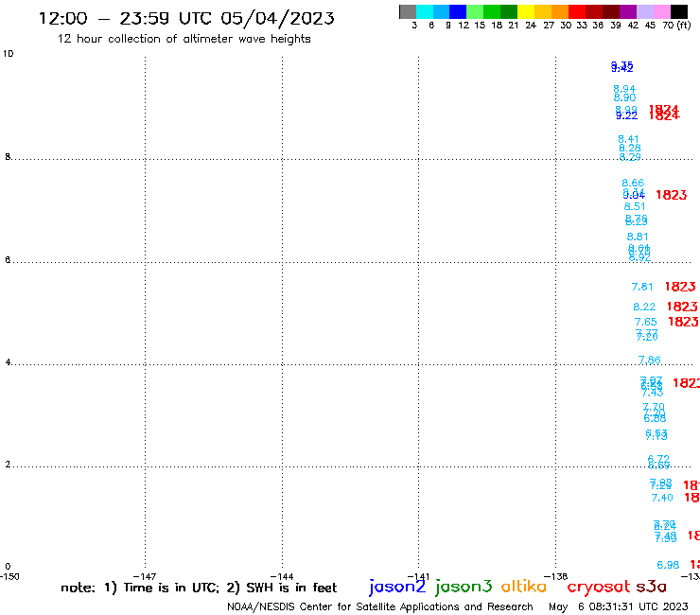
Task: Choose the purple swatch in the color scale
Action: click(x=628, y=11)
